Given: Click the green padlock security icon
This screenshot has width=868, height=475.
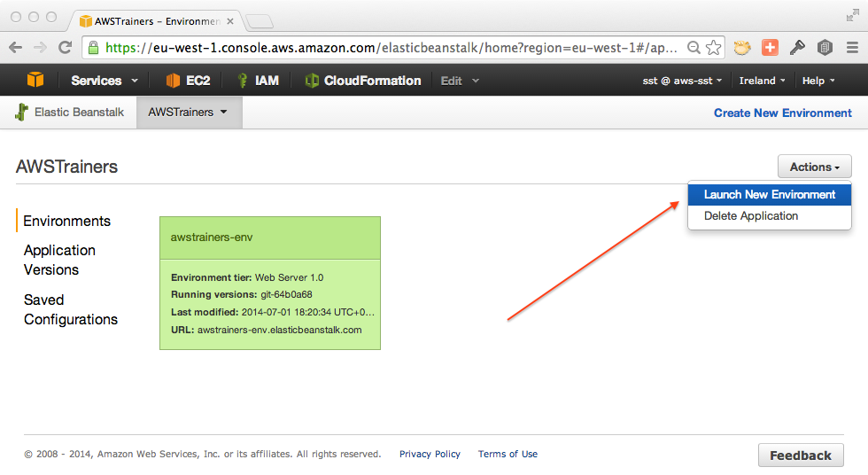Looking at the screenshot, I should click(94, 48).
